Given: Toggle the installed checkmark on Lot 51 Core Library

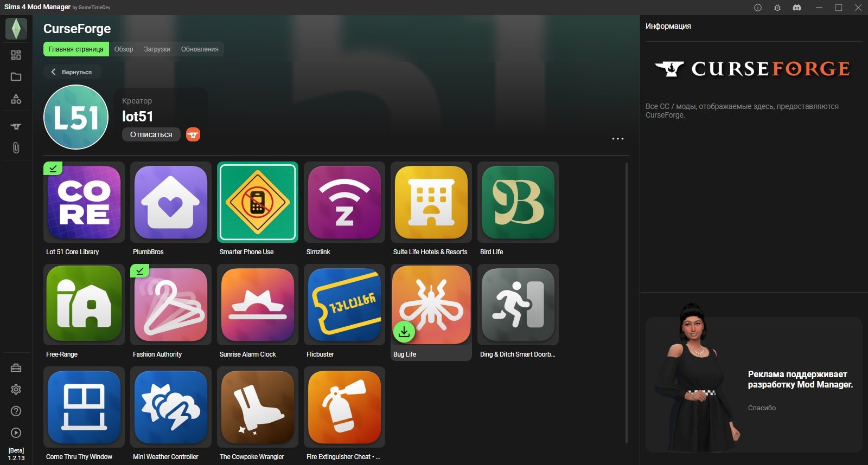Looking at the screenshot, I should (x=53, y=169).
